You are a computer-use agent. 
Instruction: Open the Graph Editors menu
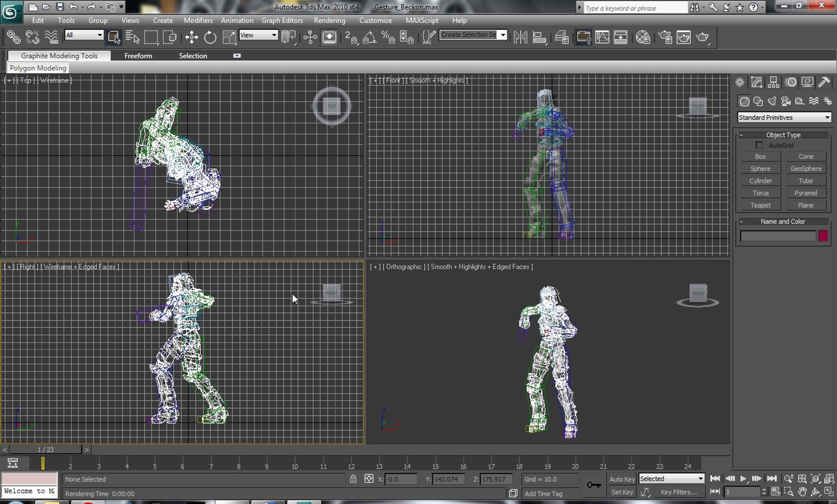coord(282,21)
